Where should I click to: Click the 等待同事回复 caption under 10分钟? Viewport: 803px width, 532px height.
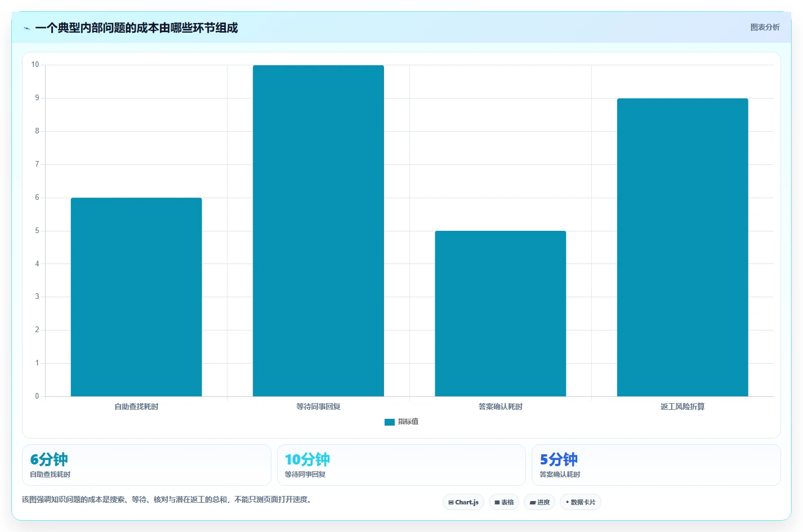tap(305, 475)
